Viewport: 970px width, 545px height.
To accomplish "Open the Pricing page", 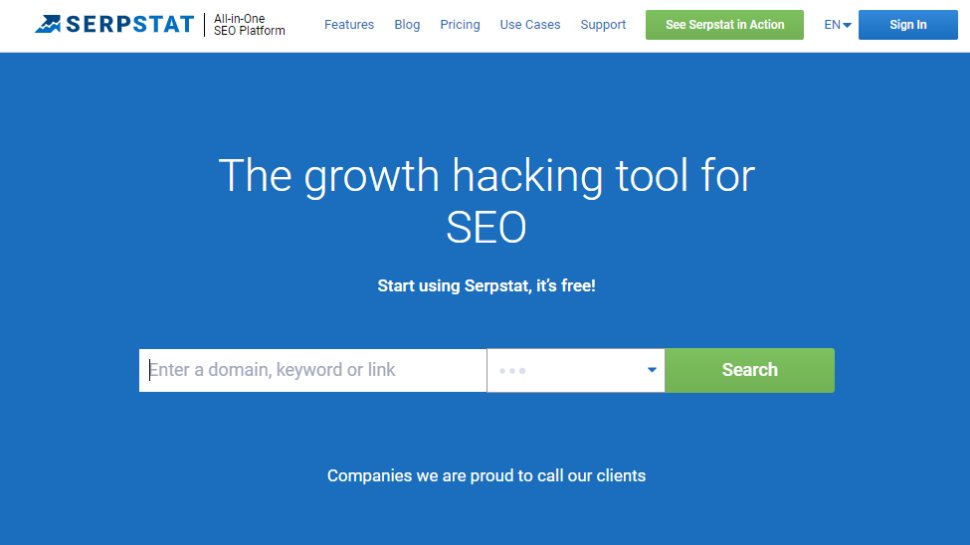I will pos(460,25).
